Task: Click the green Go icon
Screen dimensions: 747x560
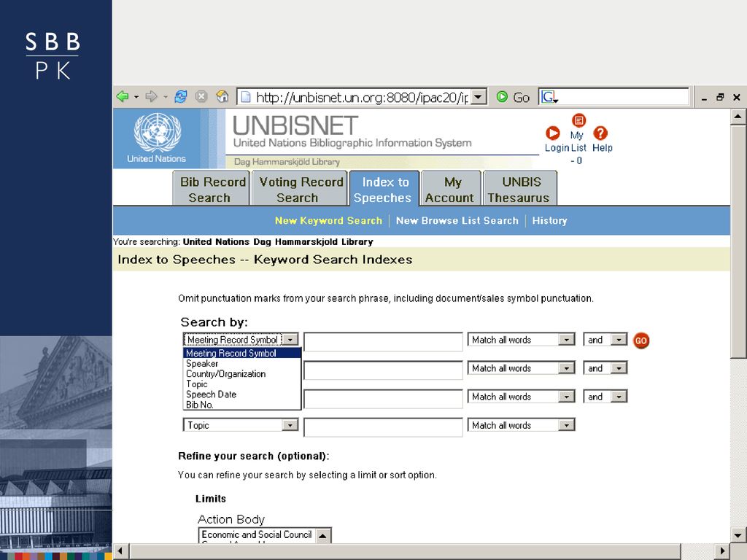Action: (x=502, y=97)
